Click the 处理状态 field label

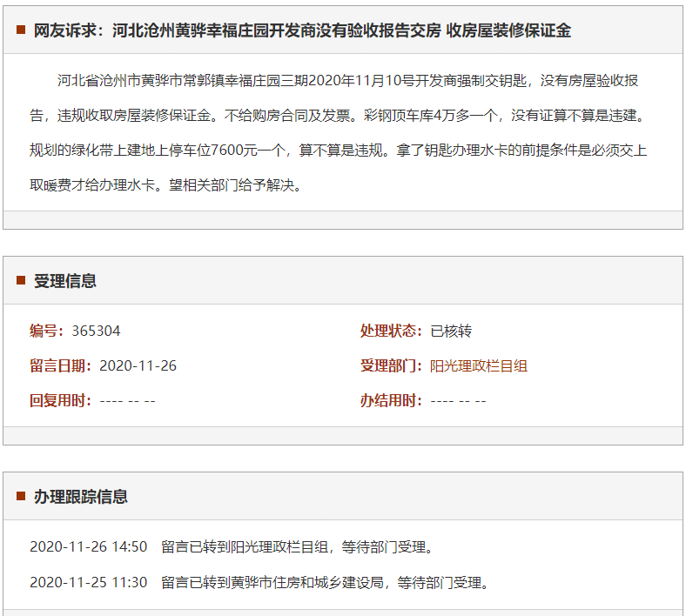(x=393, y=331)
